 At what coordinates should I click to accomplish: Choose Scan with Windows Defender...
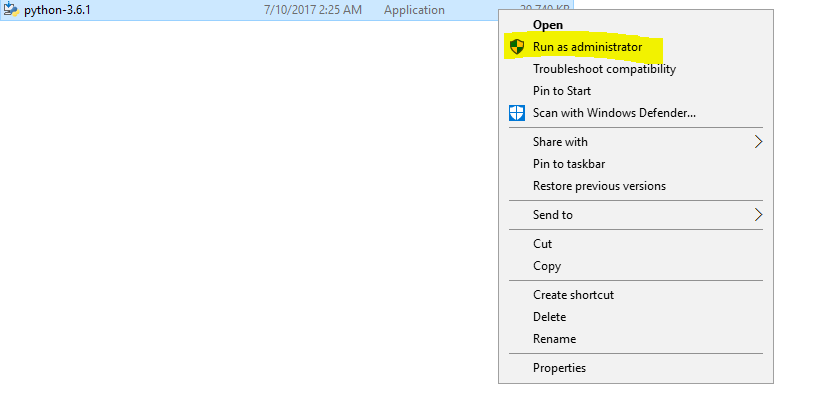(614, 113)
